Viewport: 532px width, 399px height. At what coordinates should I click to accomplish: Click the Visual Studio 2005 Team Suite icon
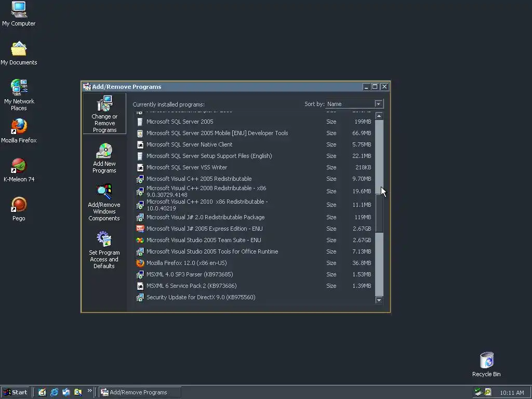pyautogui.click(x=140, y=240)
